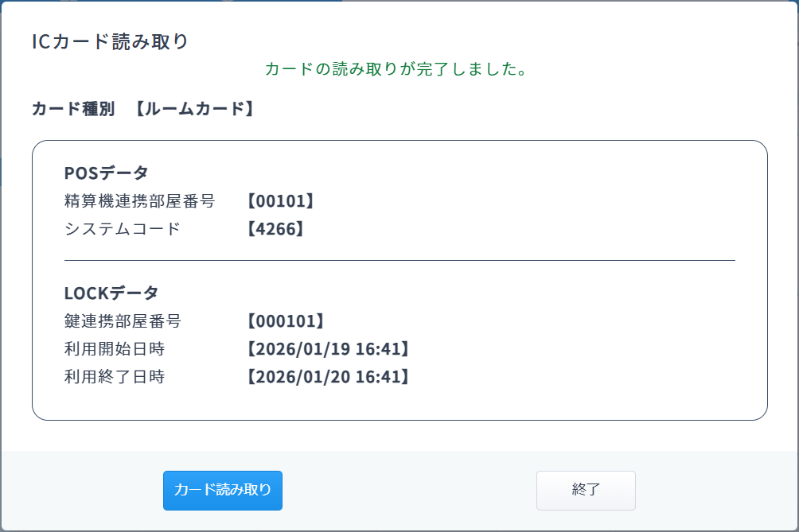Screen dimensions: 799x532
Task: Select the POS room number value 【00101】
Action: coord(280,201)
